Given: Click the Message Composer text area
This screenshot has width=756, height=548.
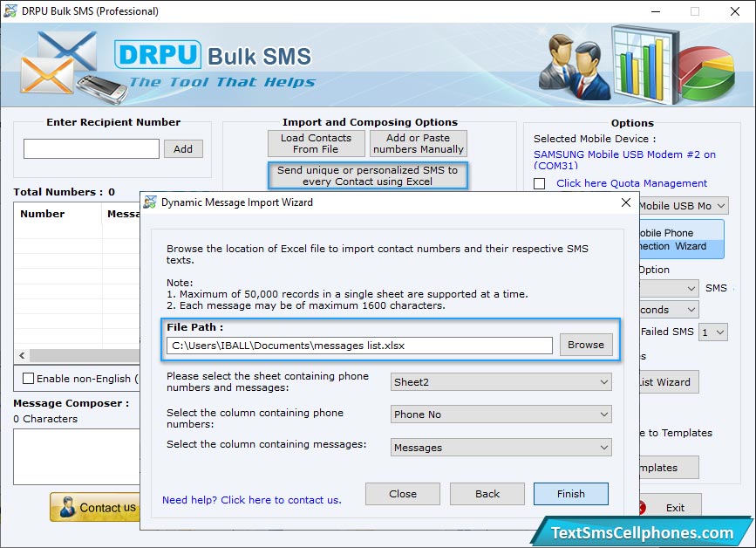Looking at the screenshot, I should [77, 456].
